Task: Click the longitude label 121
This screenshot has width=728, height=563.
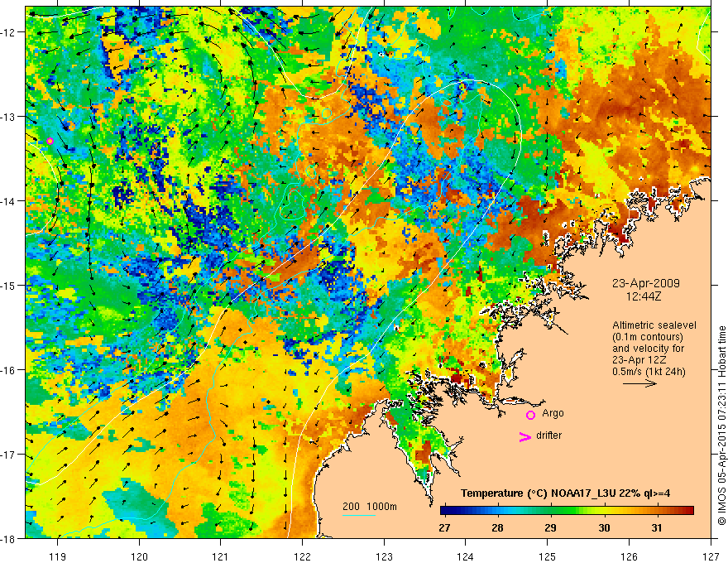Action: click(x=221, y=556)
